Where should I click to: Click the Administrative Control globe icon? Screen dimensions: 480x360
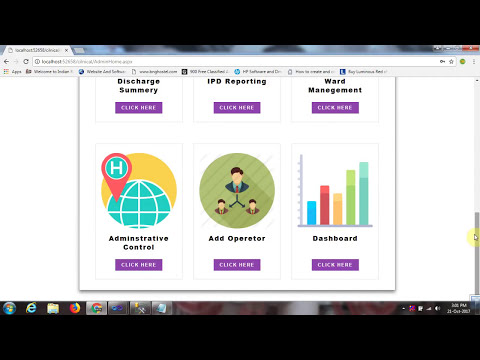pyautogui.click(x=139, y=190)
